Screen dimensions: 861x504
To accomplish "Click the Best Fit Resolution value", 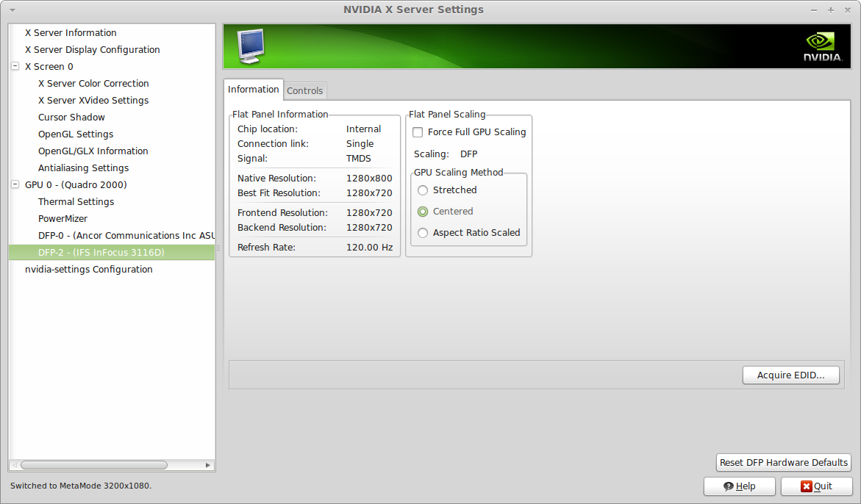I will pyautogui.click(x=369, y=193).
